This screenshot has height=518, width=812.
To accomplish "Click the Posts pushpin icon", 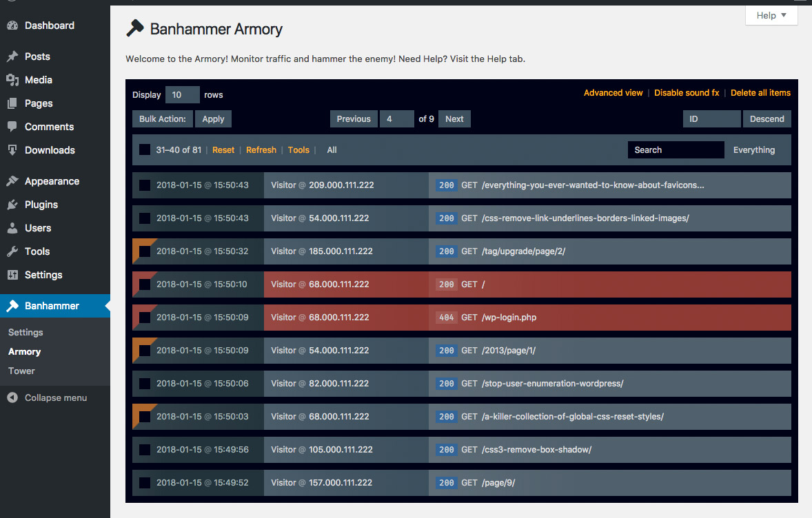I will 12,56.
